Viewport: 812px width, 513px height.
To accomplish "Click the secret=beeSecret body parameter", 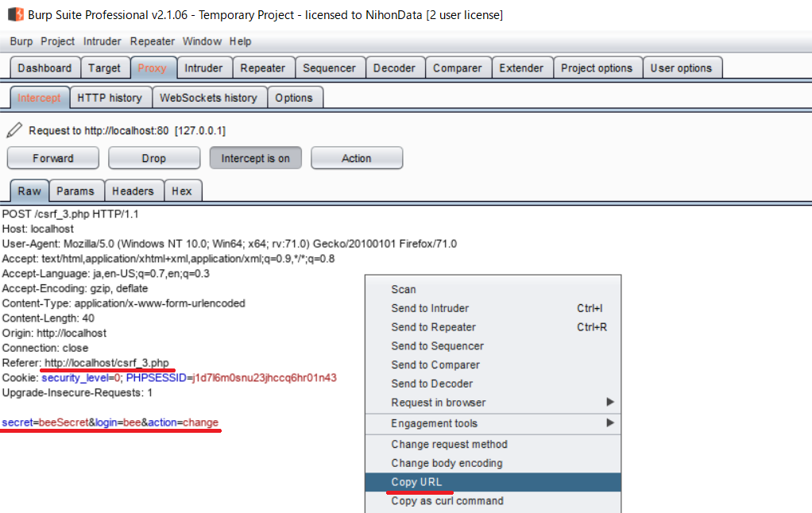I will click(45, 422).
